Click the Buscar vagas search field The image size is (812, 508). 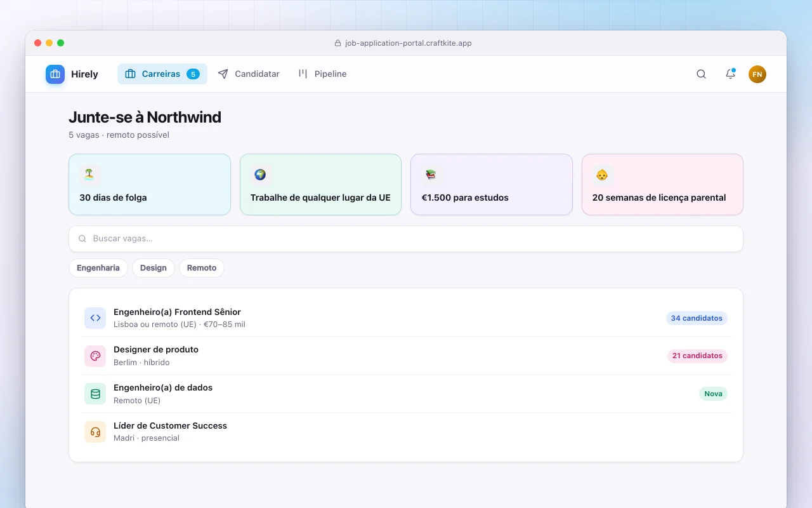pos(406,239)
